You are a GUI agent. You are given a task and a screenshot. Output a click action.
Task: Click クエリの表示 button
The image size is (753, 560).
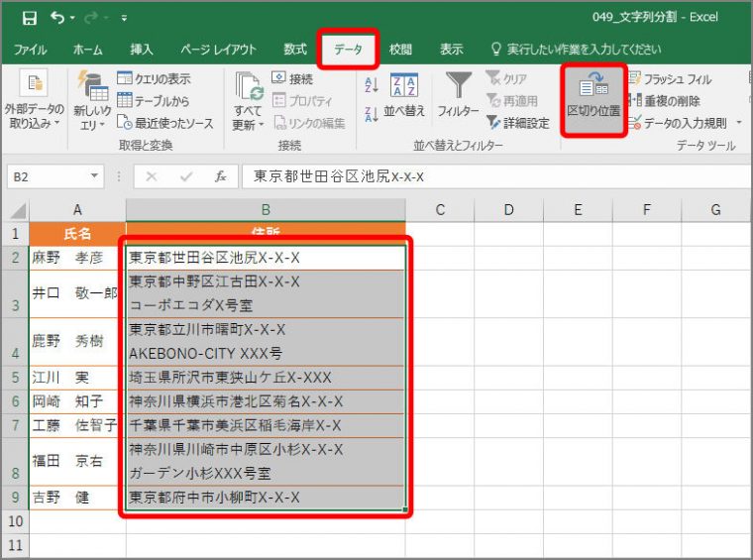tap(155, 78)
